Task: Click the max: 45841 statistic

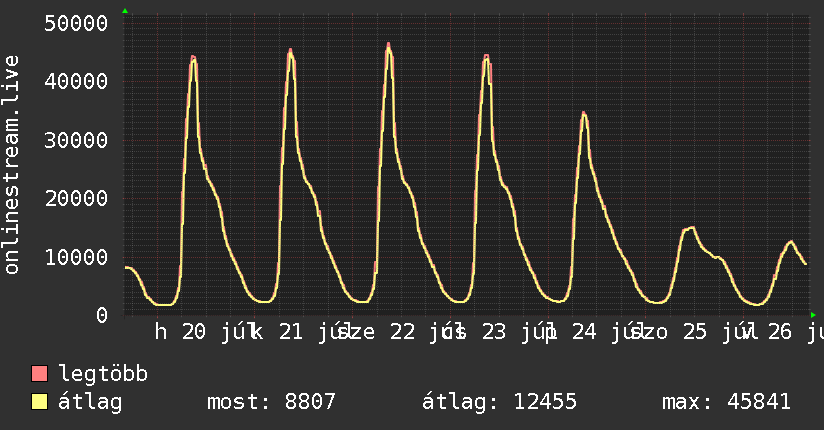Action: pyautogui.click(x=726, y=402)
